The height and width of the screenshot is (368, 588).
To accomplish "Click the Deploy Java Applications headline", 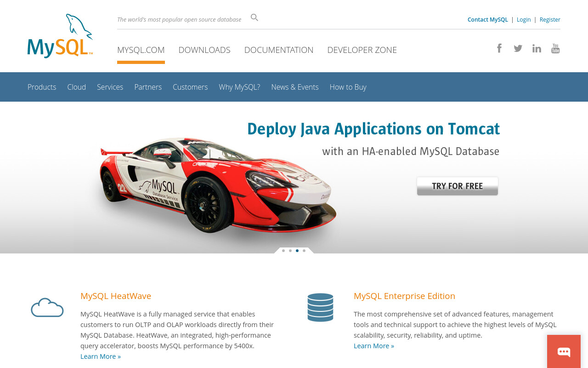I will pyautogui.click(x=373, y=129).
